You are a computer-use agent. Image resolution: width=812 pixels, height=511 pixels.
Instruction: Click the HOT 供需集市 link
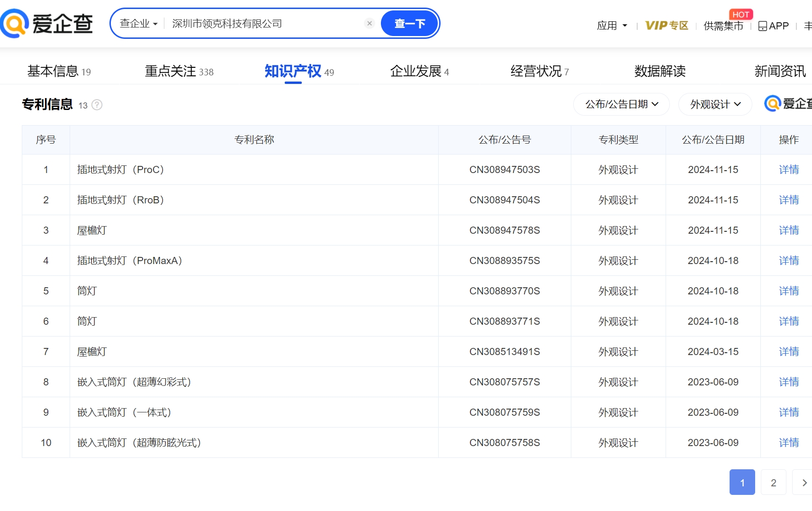(x=723, y=26)
